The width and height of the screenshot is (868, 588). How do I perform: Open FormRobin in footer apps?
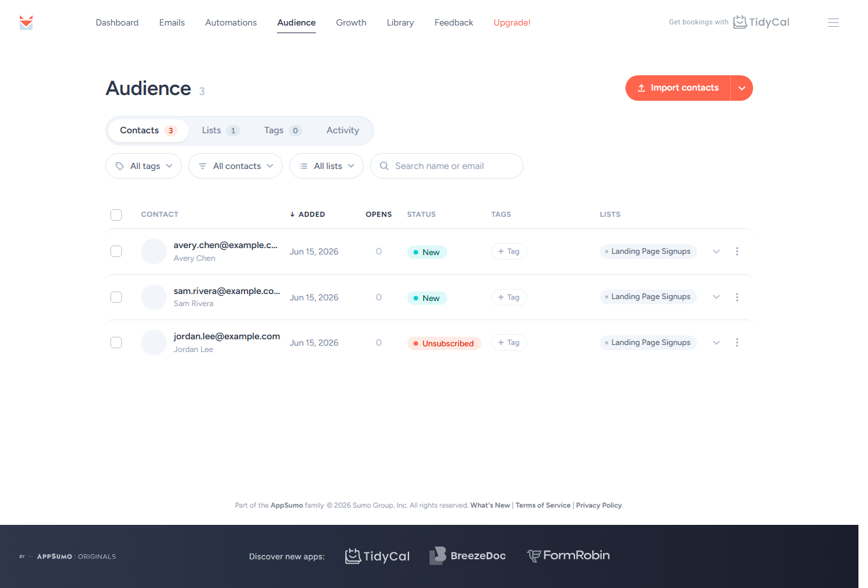click(x=568, y=555)
